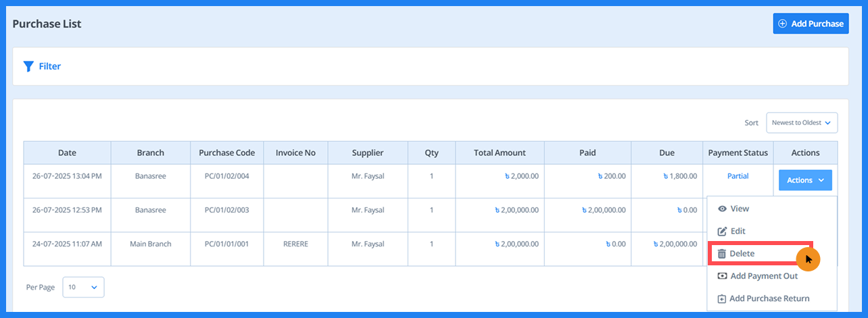Click the Add Payment Out money icon
This screenshot has width=868, height=318.
(x=722, y=276)
